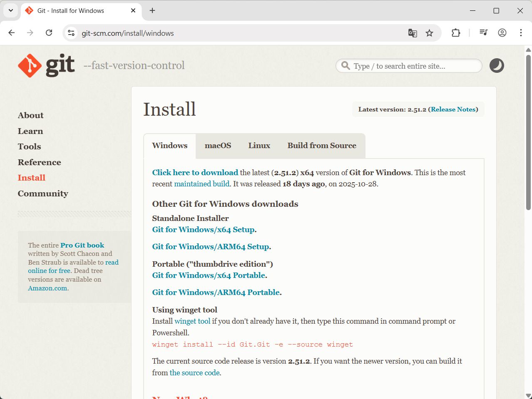The height and width of the screenshot is (399, 532).
Task: Open the Chrome profile icon
Action: pyautogui.click(x=502, y=33)
